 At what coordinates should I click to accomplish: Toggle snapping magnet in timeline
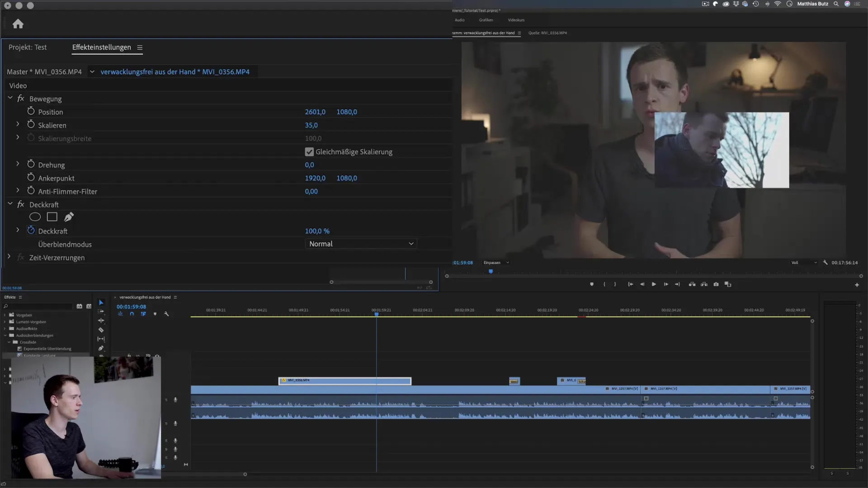pos(132,314)
